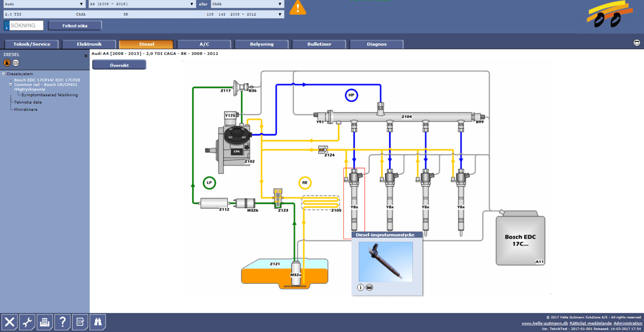
Task: Print the diagram using the printer icon
Action: (45, 322)
